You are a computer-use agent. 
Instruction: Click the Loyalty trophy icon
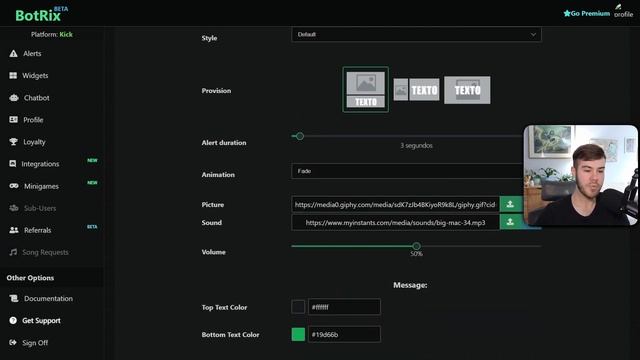[x=13, y=142]
